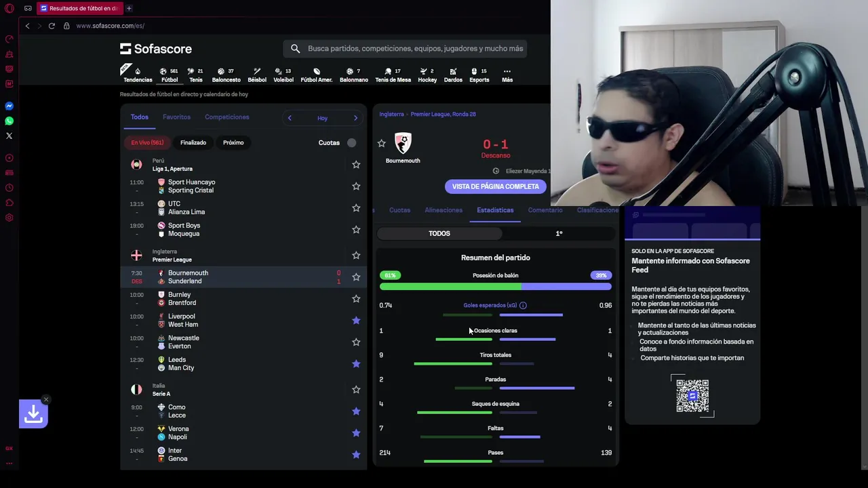
Task: Click the floating download icon
Action: pyautogui.click(x=33, y=414)
